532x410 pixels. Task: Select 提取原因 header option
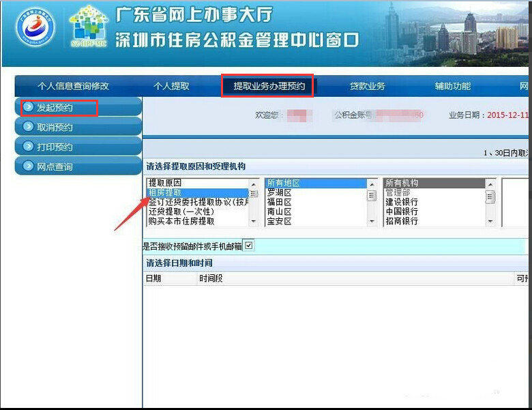click(x=198, y=183)
